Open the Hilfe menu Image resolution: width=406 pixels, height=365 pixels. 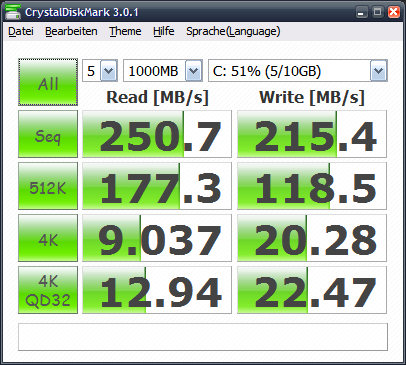point(164,31)
